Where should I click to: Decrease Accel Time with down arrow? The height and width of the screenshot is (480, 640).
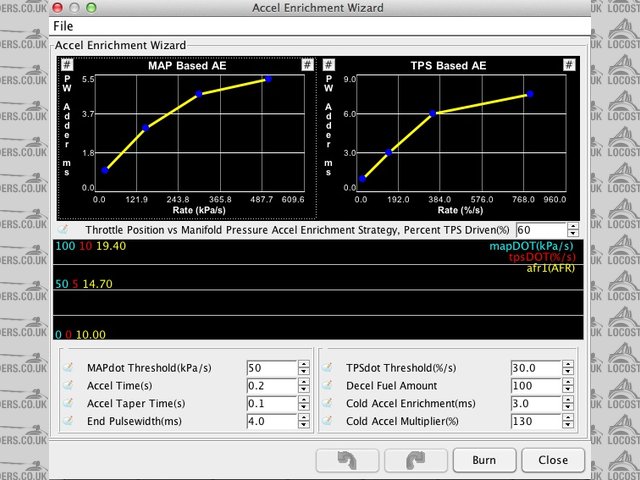303,389
